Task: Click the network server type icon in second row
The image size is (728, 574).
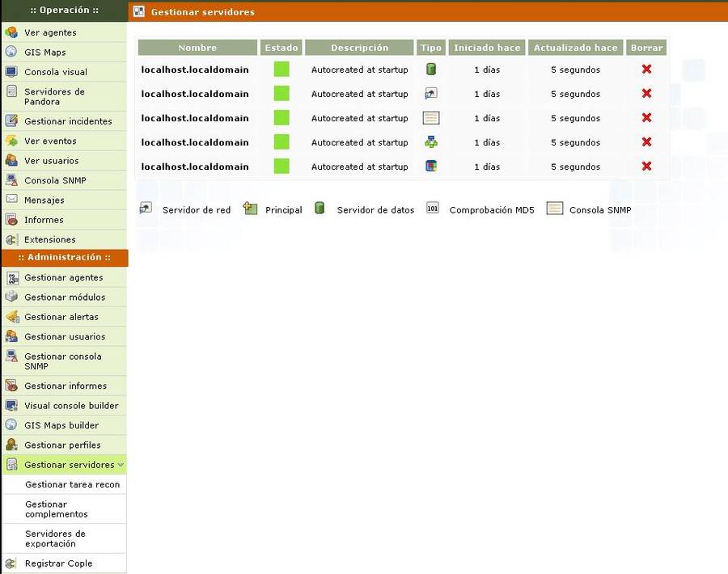Action: 431,94
